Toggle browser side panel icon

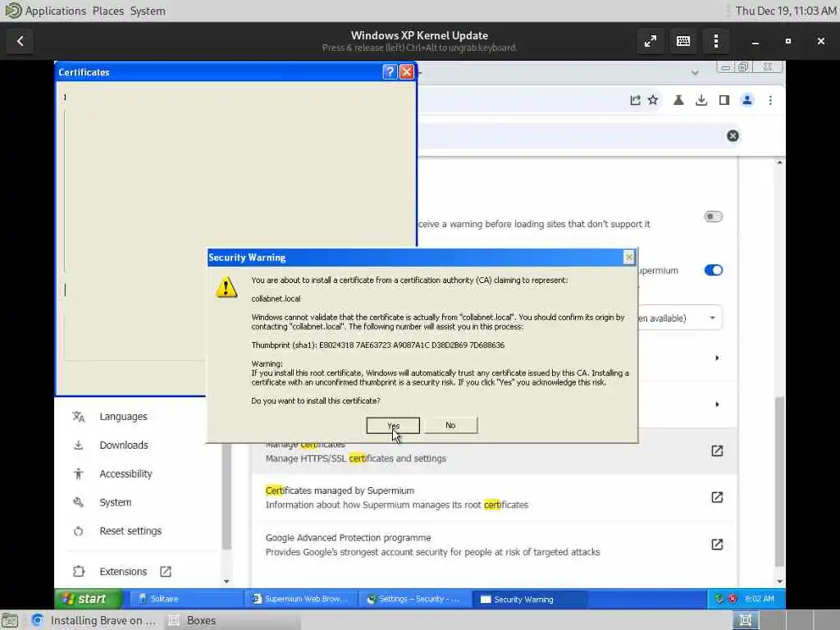coord(724,100)
